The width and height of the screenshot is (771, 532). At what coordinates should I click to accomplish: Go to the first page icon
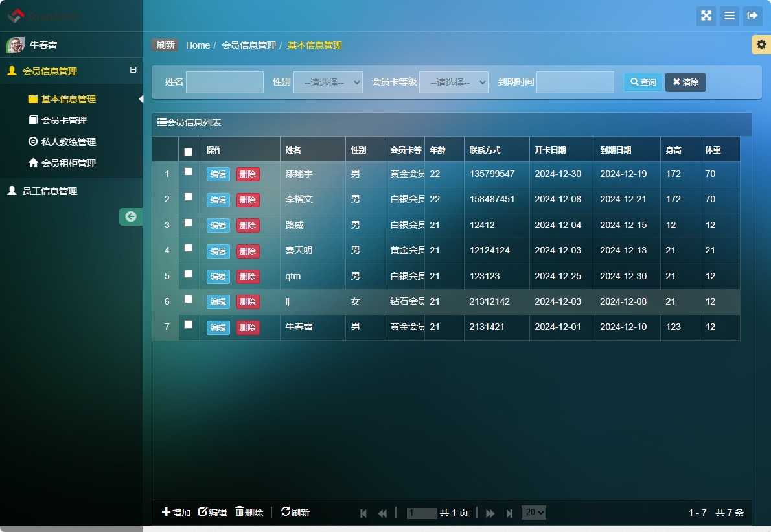[363, 513]
